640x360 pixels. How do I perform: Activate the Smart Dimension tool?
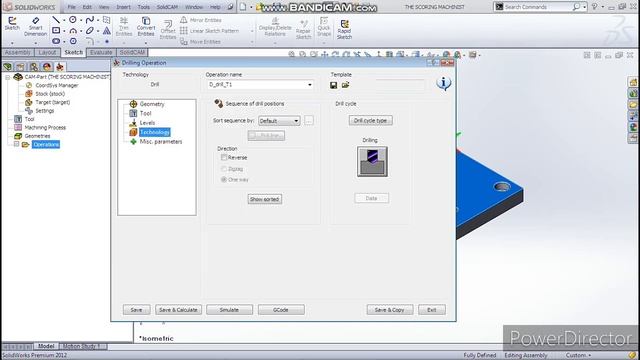point(36,27)
